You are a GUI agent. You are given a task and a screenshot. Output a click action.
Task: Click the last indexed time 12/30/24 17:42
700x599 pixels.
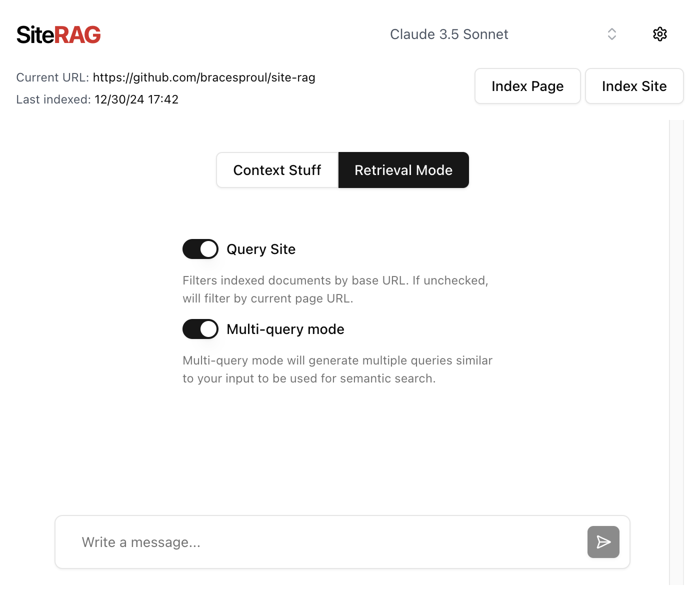pyautogui.click(x=136, y=99)
